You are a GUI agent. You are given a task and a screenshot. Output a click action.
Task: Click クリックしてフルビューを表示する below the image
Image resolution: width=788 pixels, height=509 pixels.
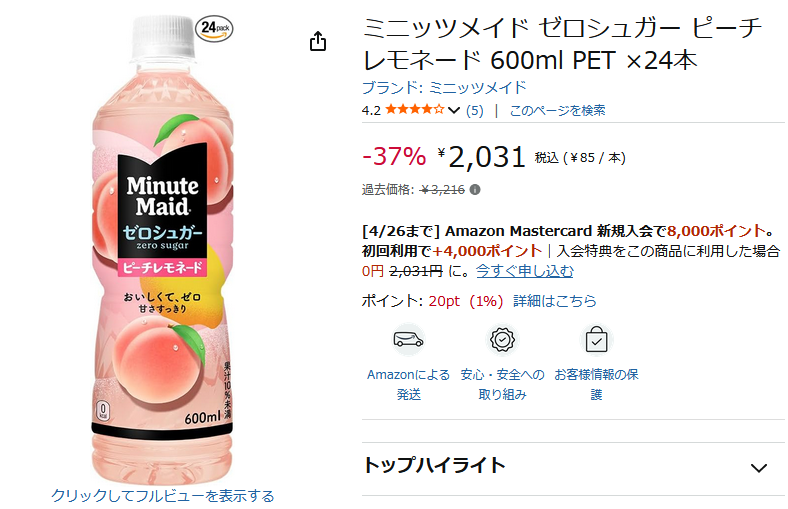[x=162, y=495]
